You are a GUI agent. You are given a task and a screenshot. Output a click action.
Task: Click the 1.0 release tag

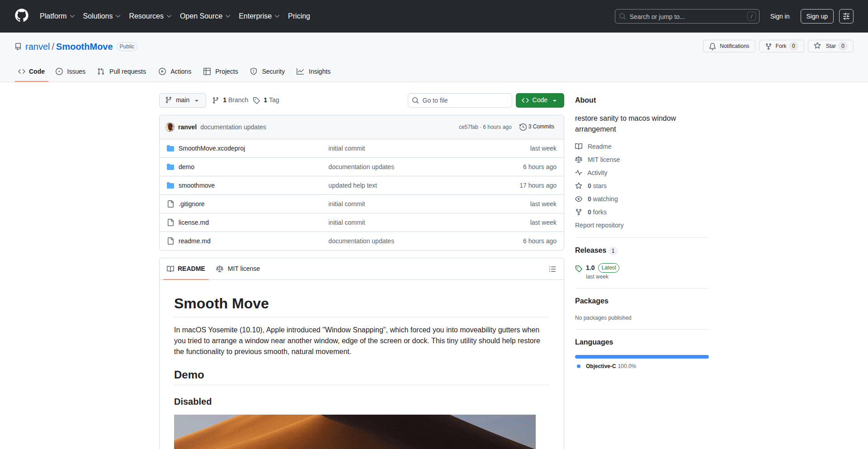590,268
